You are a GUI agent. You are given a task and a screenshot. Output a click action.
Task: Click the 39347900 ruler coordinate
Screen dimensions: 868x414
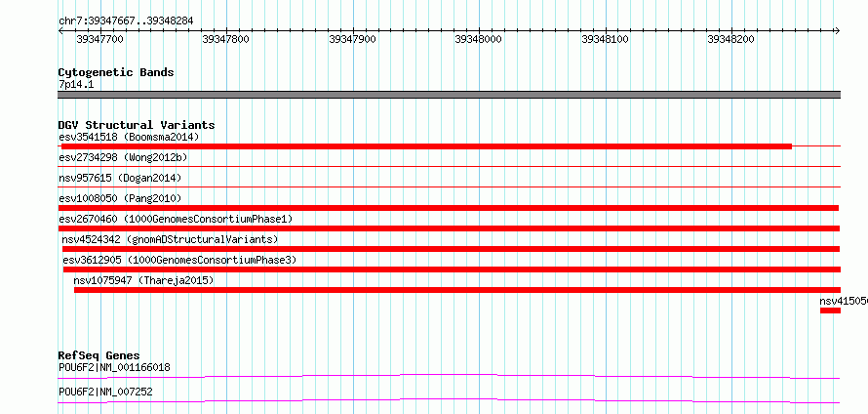[x=352, y=39]
